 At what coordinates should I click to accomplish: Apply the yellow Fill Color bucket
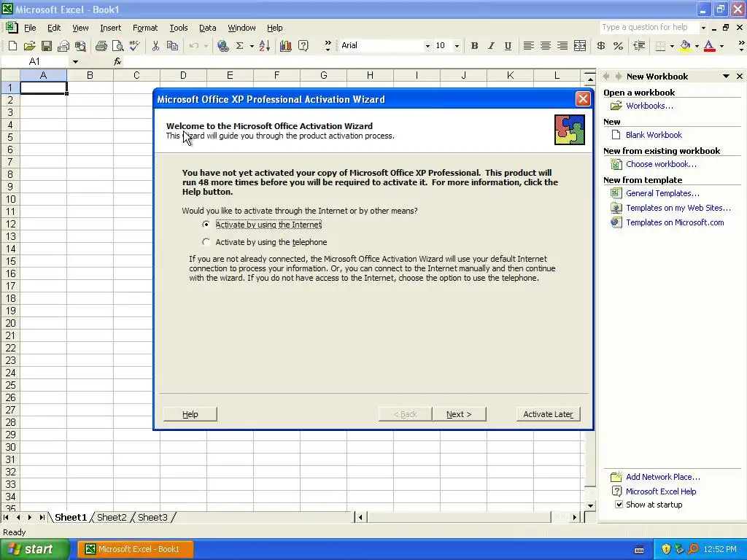pos(685,46)
